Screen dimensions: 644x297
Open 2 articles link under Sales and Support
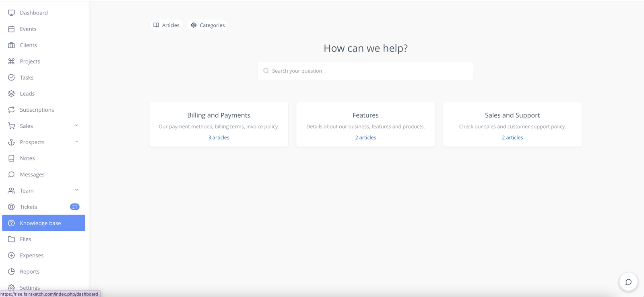pyautogui.click(x=512, y=137)
